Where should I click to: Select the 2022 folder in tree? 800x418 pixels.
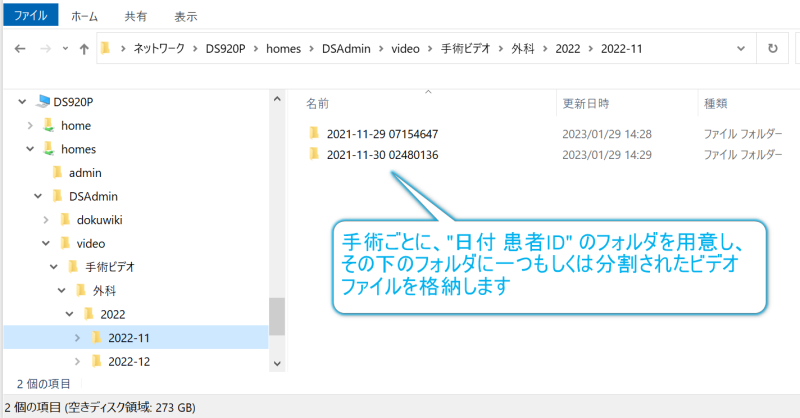point(113,314)
